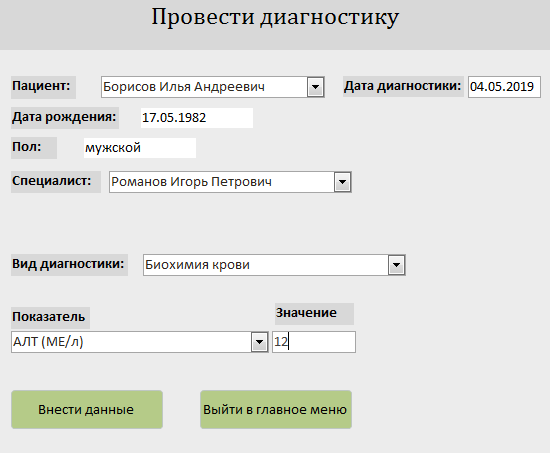The width and height of the screenshot is (550, 453).
Task: Open the Пациент dropdown arrow
Action: pyautogui.click(x=315, y=87)
